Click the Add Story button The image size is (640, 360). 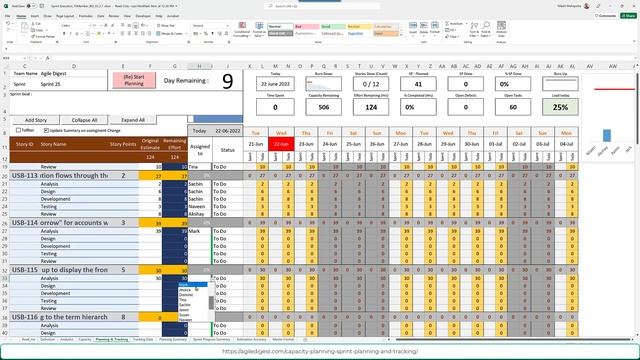pos(36,120)
